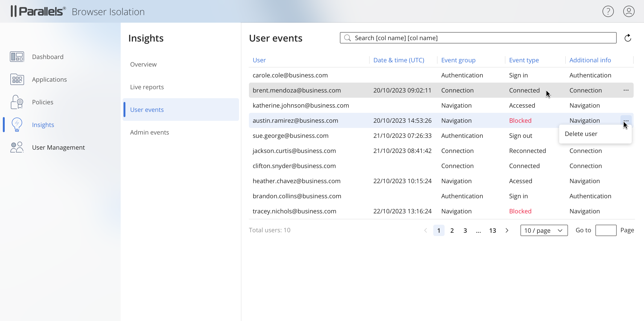The width and height of the screenshot is (644, 321).
Task: Click the Applications sidebar icon
Action: click(x=17, y=79)
